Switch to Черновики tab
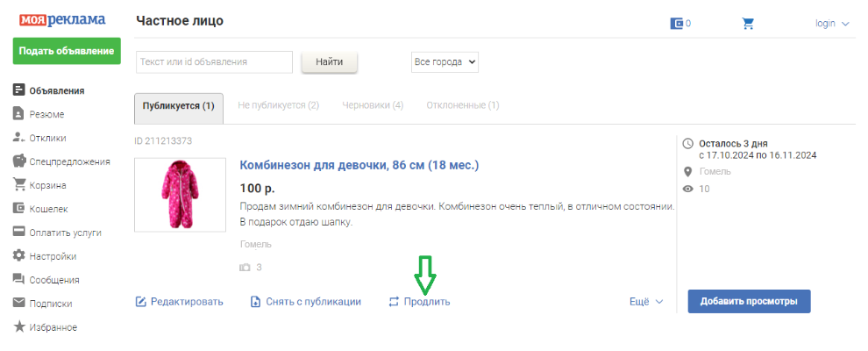This screenshot has height=351, width=868. [373, 105]
